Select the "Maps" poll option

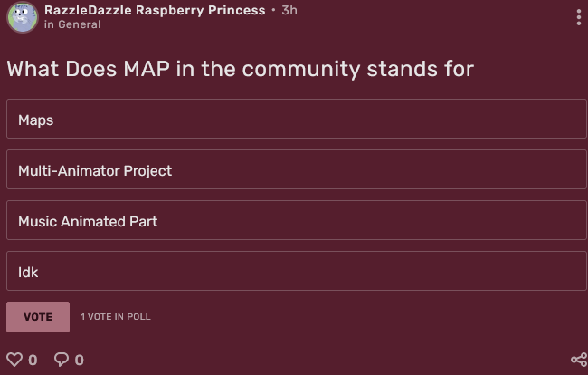click(x=296, y=120)
